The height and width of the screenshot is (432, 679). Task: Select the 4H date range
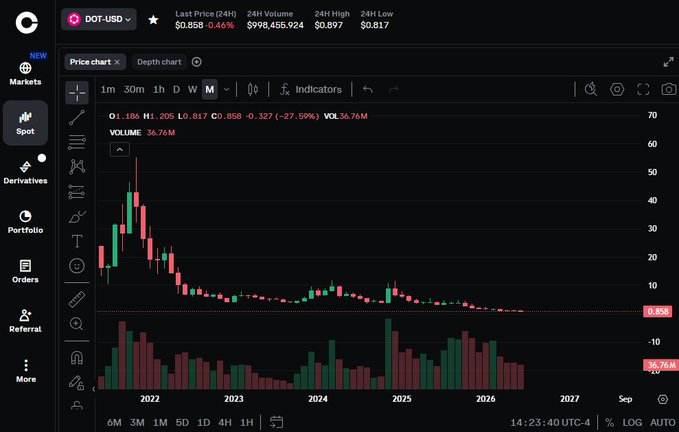coord(225,422)
